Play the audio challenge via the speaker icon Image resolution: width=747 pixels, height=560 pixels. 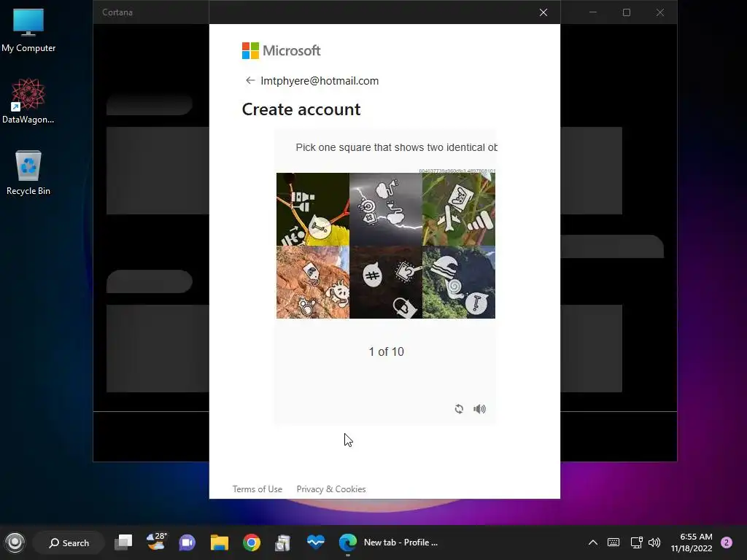point(480,408)
